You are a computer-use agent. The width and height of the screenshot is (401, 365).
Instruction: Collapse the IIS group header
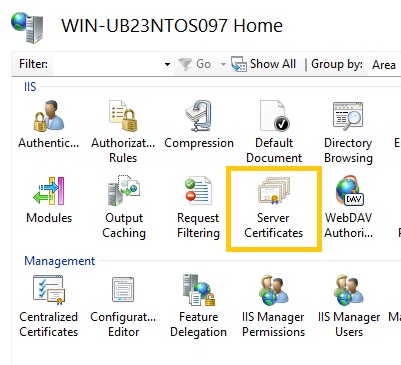[x=30, y=87]
